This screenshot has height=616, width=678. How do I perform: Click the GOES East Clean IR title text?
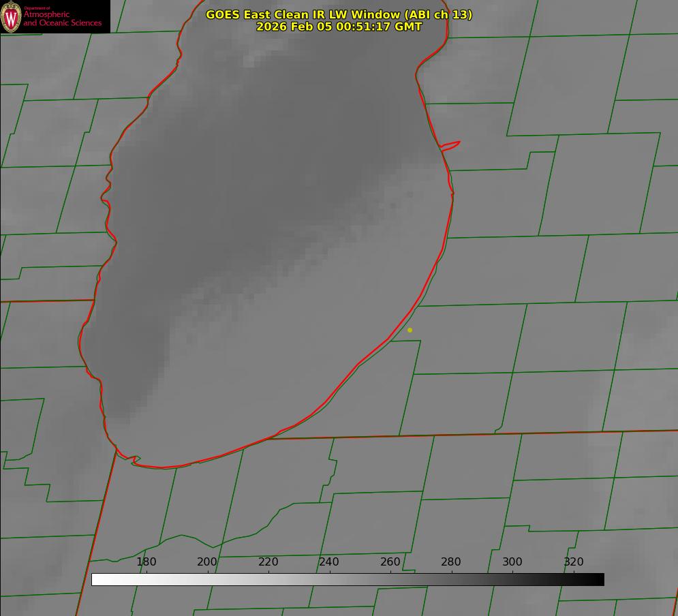pyautogui.click(x=339, y=14)
